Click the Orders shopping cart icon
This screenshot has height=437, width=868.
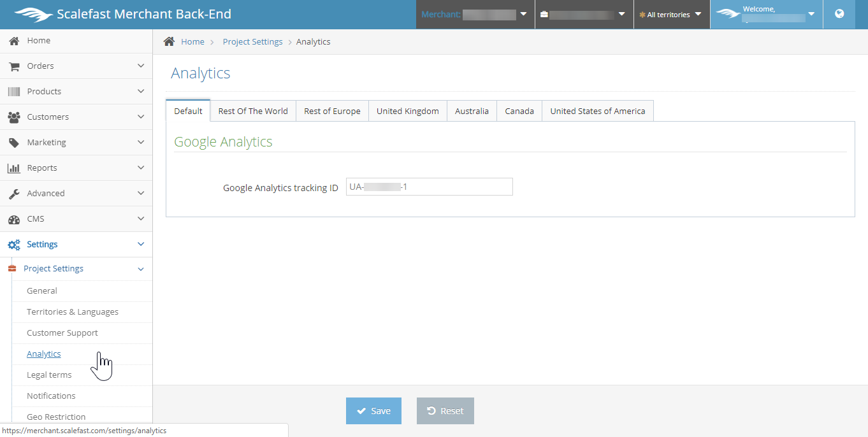(13, 66)
